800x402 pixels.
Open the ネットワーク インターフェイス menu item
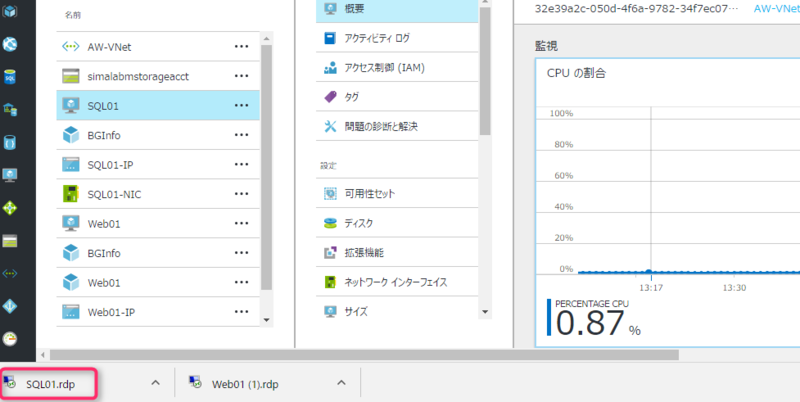pos(397,282)
